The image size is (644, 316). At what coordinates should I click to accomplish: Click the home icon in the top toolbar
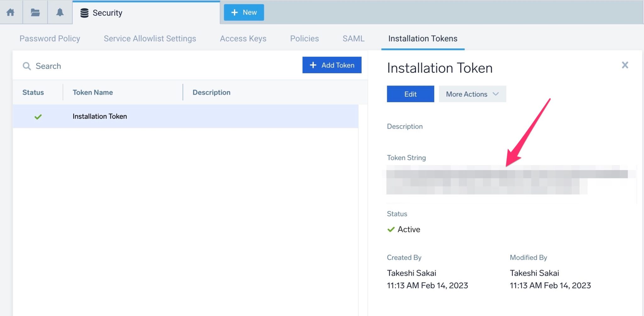tap(11, 12)
